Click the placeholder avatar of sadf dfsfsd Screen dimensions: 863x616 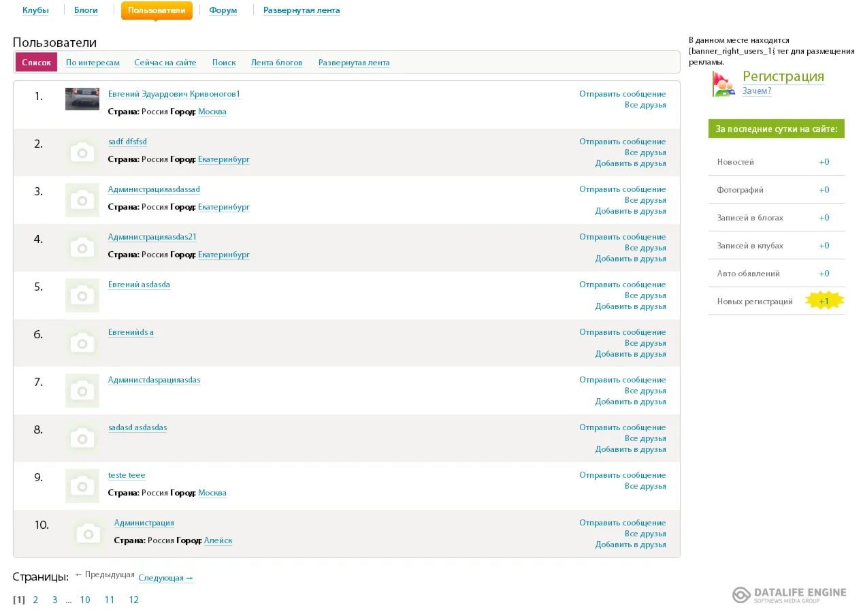(x=82, y=152)
